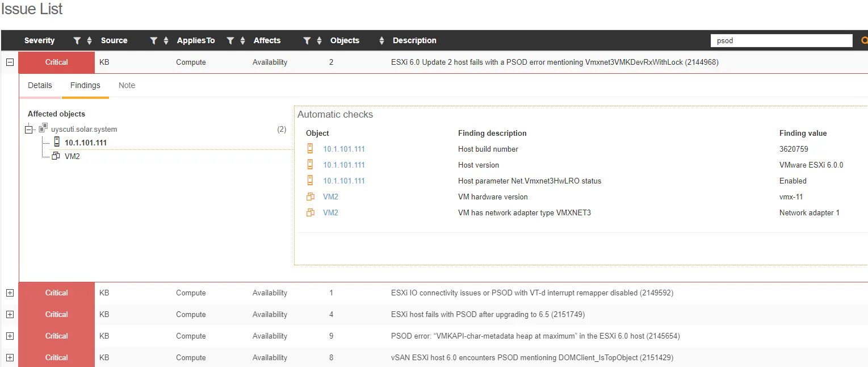
Task: Click the search magnifier icon
Action: click(x=864, y=40)
